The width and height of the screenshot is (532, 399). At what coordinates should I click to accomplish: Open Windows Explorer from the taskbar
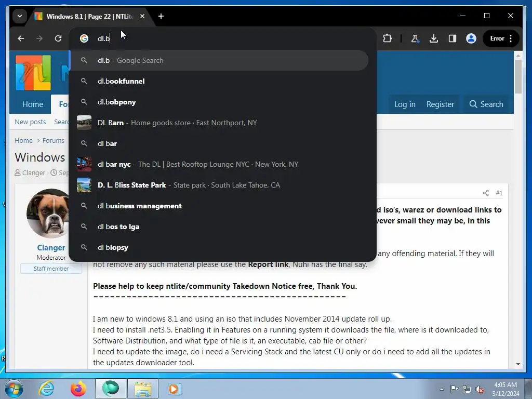tap(143, 389)
